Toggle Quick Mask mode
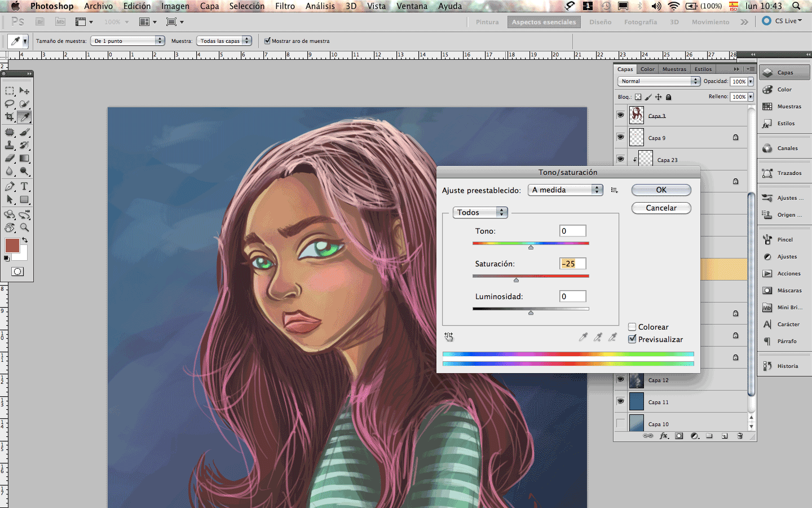 (17, 271)
